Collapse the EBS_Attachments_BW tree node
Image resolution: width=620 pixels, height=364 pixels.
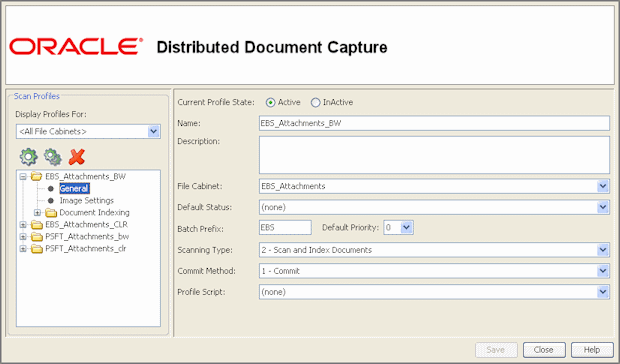coord(23,177)
